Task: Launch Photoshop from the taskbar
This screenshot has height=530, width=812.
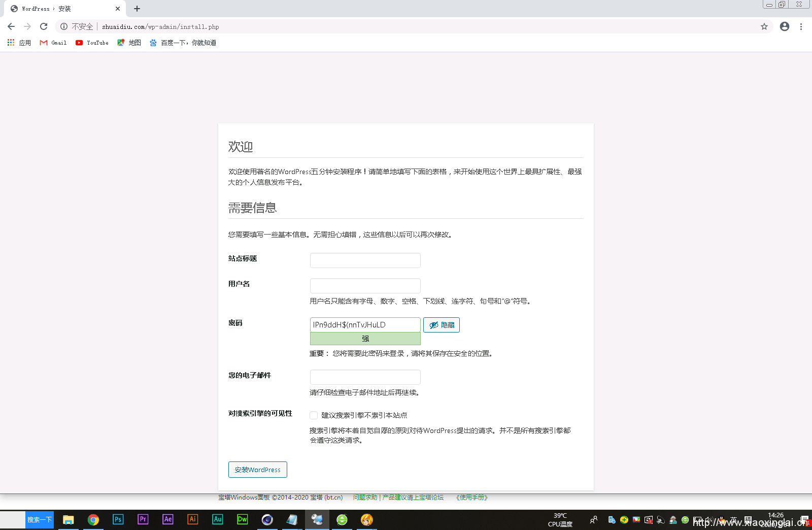Action: point(118,519)
